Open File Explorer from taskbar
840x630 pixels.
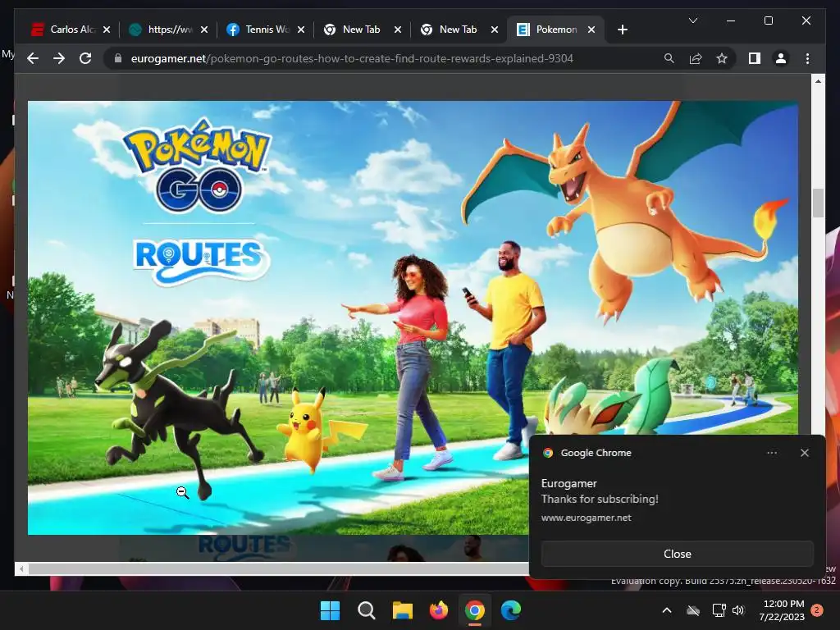(402, 610)
